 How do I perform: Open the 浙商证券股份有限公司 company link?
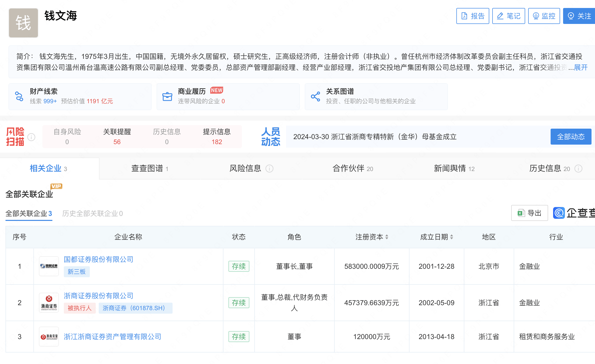(98, 296)
